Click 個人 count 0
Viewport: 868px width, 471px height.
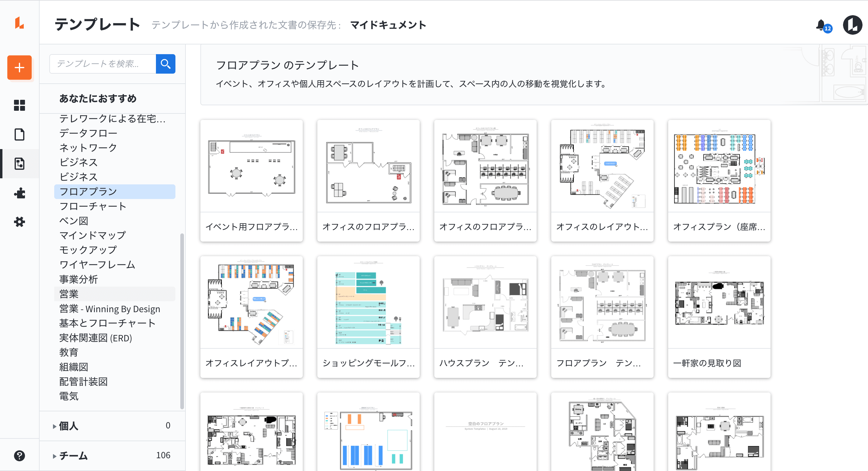(168, 426)
